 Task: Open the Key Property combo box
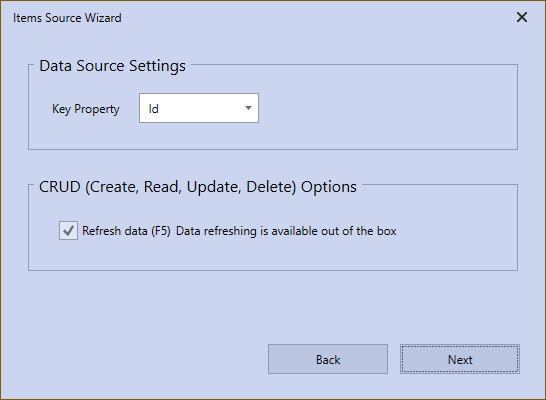point(199,108)
